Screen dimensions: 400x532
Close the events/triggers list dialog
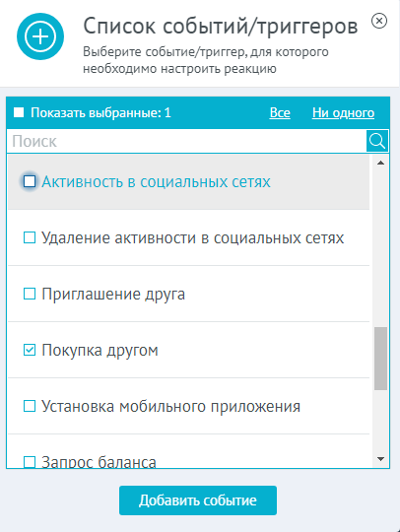(379, 21)
